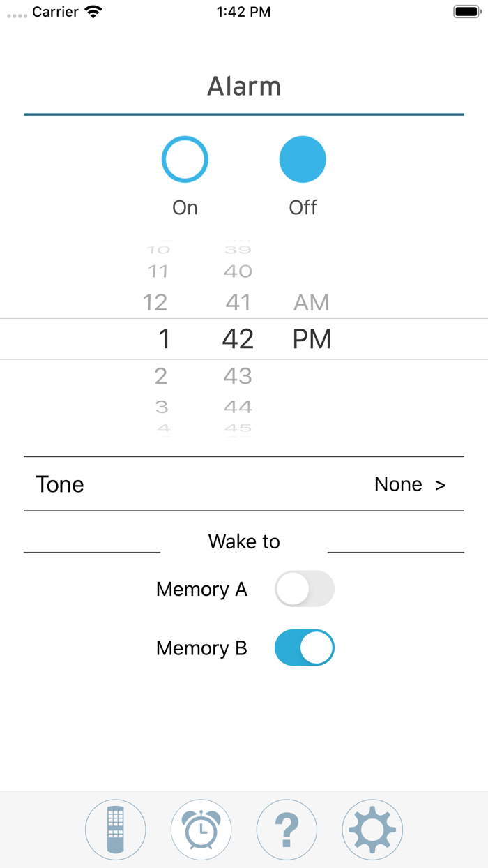Open the remote control tab icon
The width and height of the screenshot is (488, 868).
point(116,830)
